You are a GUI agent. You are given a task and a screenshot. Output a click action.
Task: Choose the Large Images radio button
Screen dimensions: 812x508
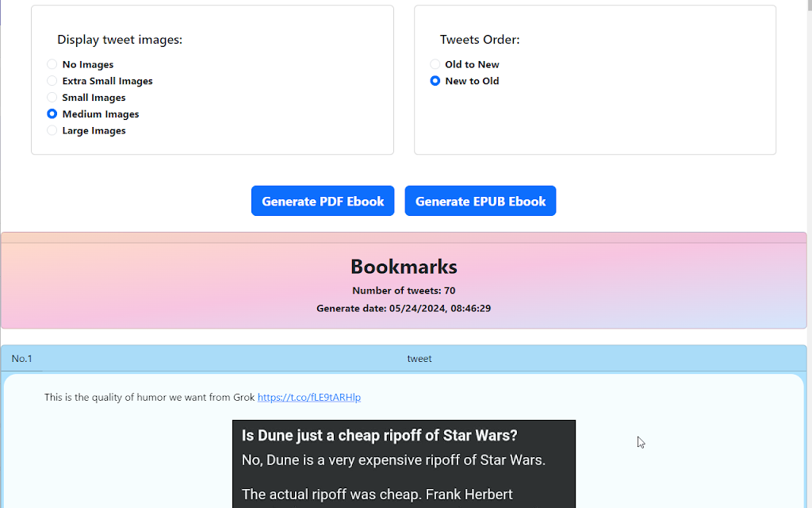coord(52,131)
